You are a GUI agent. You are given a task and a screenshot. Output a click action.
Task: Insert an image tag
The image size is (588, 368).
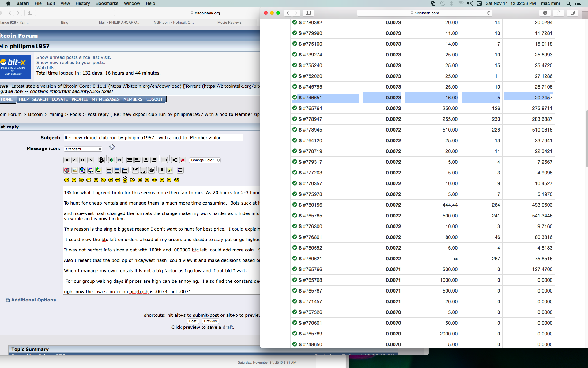[75, 170]
